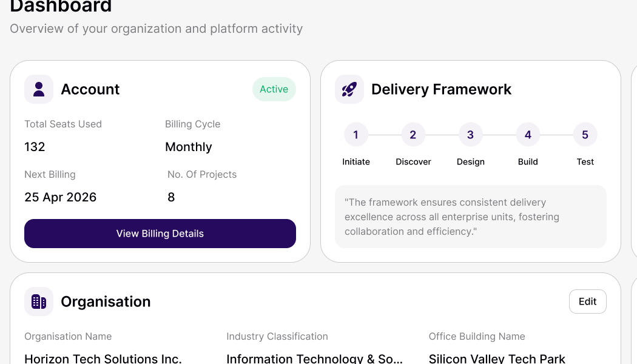
Task: Click the Next Billing date 25 Apr 2026
Action: pos(61,197)
